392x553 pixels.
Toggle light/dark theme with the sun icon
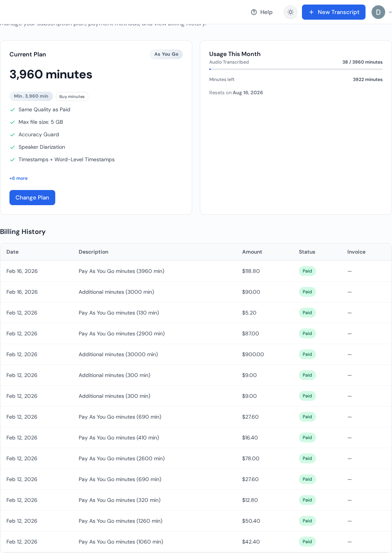[x=290, y=12]
